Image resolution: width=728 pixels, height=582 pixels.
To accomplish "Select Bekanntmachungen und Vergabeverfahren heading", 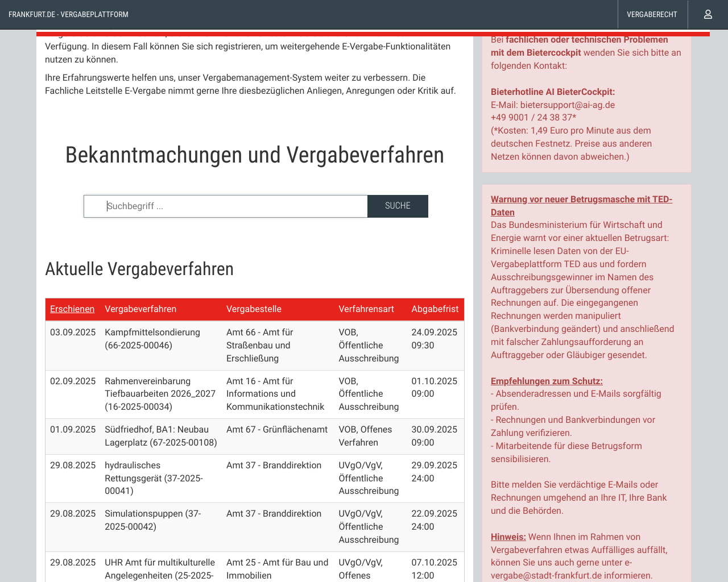I will point(255,155).
